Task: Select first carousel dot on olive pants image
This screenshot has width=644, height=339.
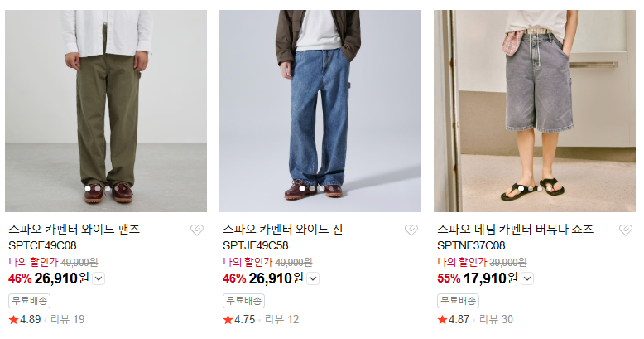Action: point(88,188)
